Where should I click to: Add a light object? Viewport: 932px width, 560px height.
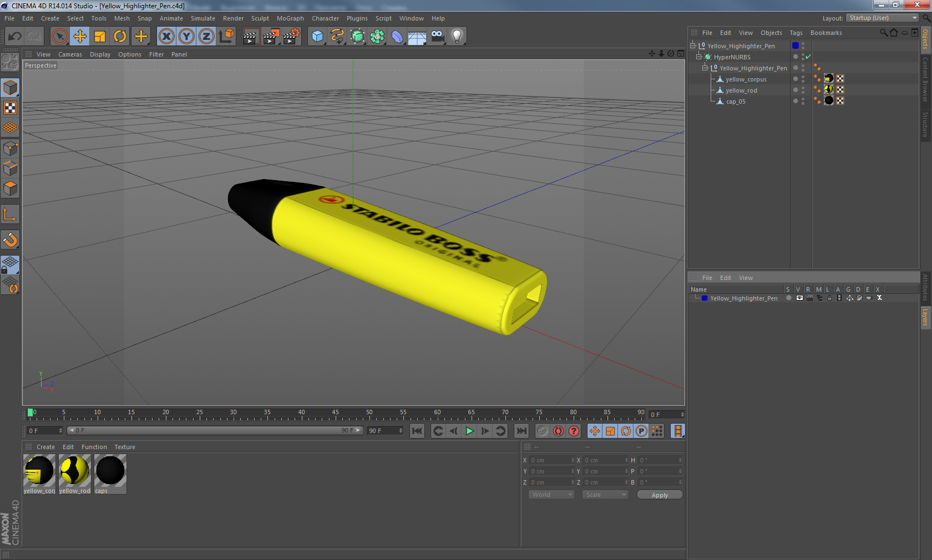(x=457, y=37)
